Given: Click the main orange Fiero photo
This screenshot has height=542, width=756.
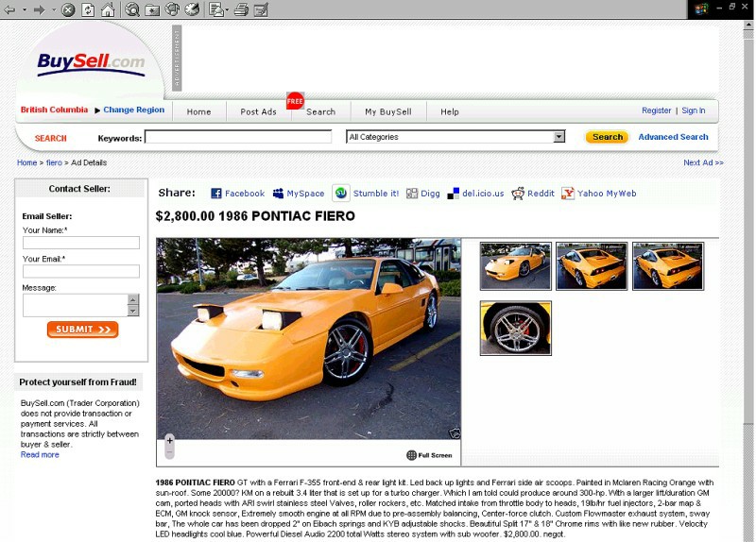Looking at the screenshot, I should [x=308, y=338].
